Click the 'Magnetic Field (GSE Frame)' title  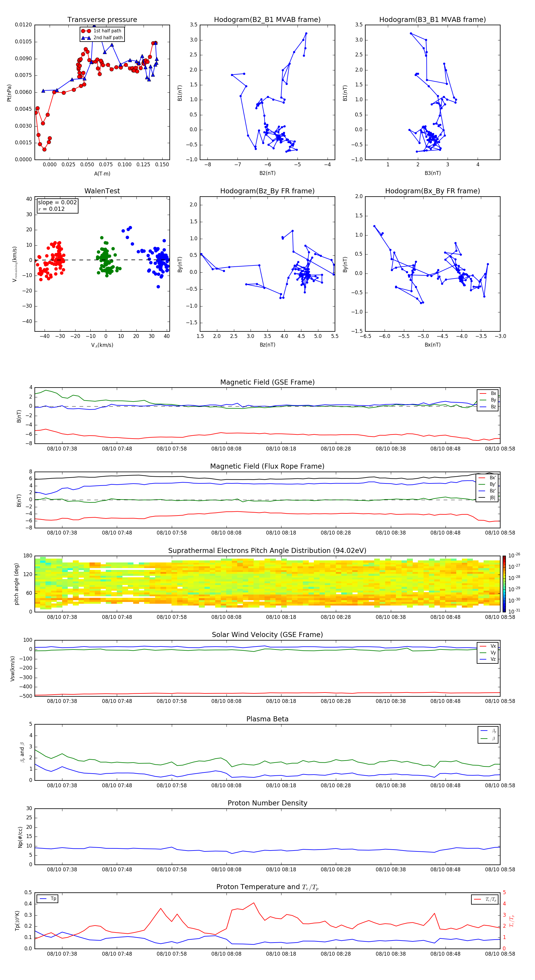(x=267, y=382)
